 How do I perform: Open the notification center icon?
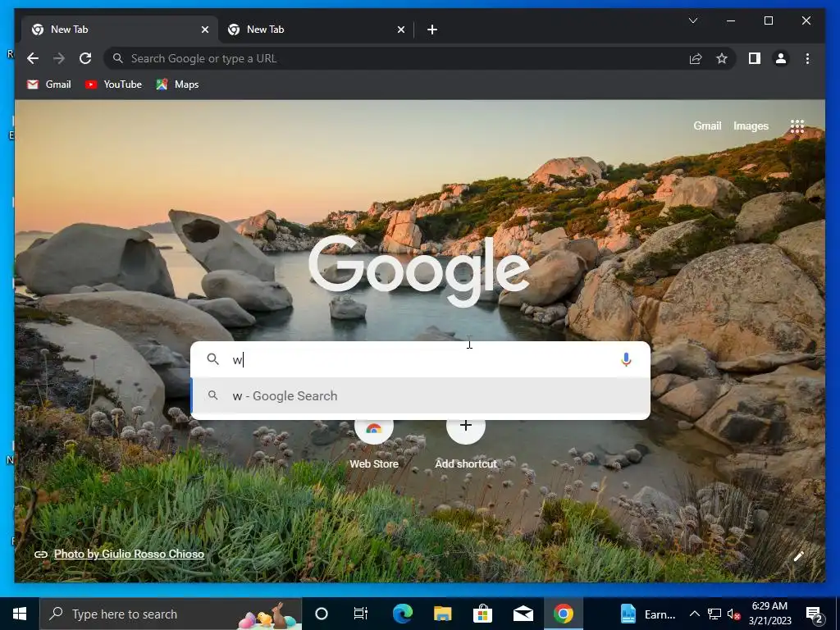pos(815,614)
